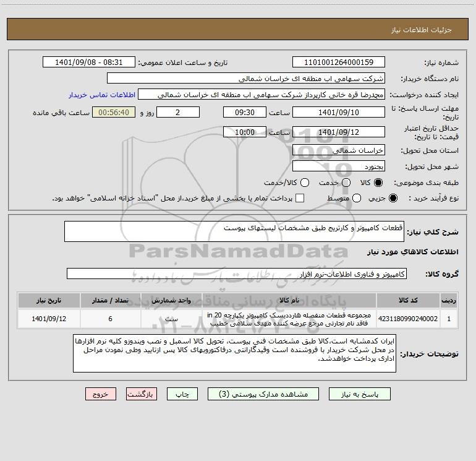Click the need number field 1101001264000159
476x461 pixels.
339,62
